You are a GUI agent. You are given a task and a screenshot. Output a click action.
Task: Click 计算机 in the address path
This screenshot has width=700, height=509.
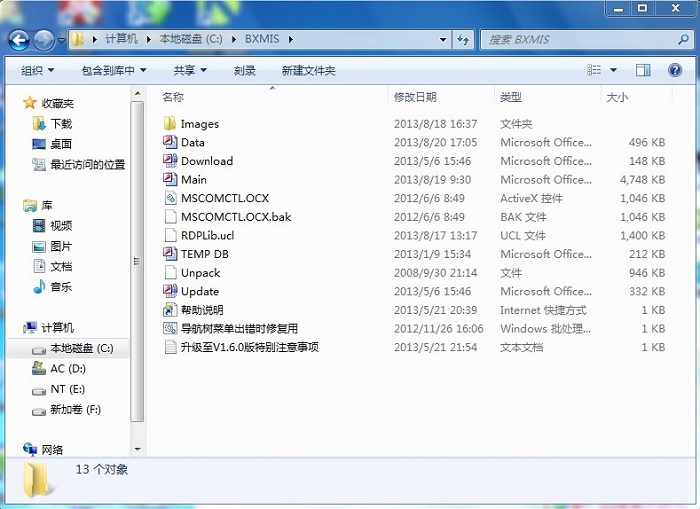[x=121, y=39]
